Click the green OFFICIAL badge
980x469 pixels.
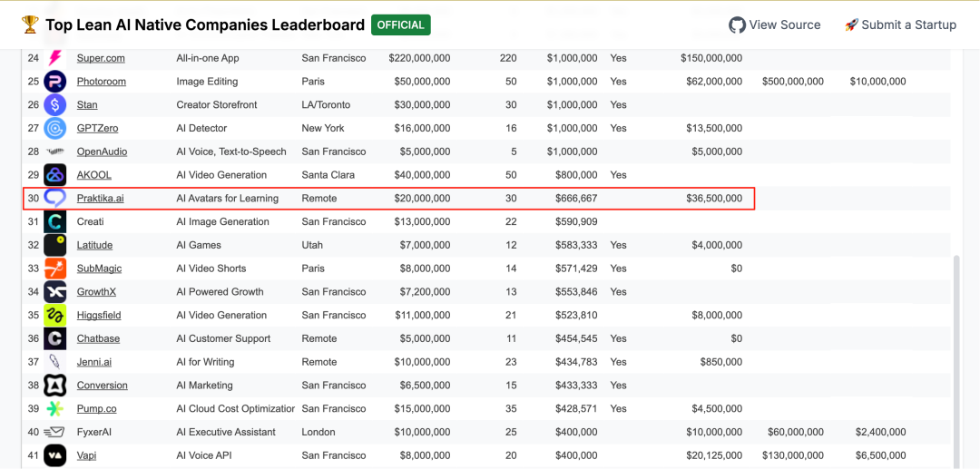tap(401, 25)
